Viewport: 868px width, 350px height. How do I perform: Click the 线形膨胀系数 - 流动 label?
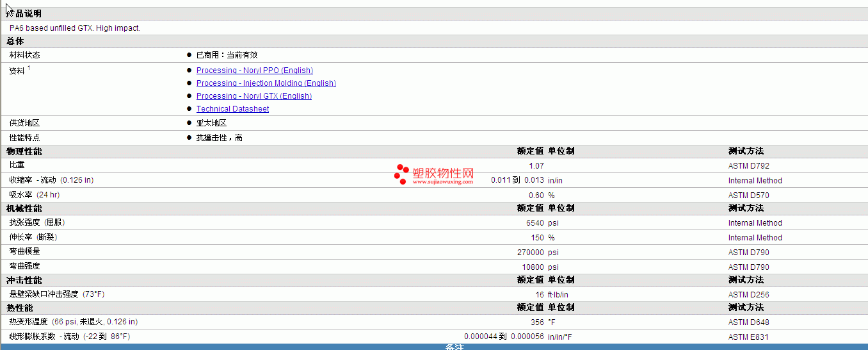(70, 337)
